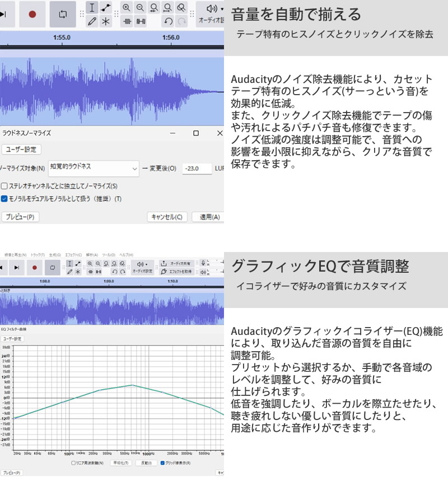Select the Envelope tool in the upper toolbar
The height and width of the screenshot is (504, 448).
point(105,8)
